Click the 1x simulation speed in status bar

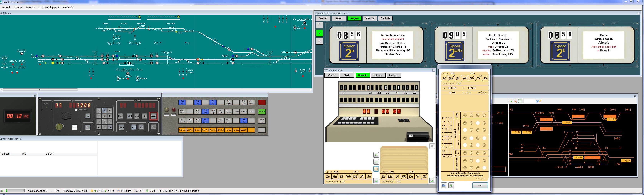click(x=57, y=191)
